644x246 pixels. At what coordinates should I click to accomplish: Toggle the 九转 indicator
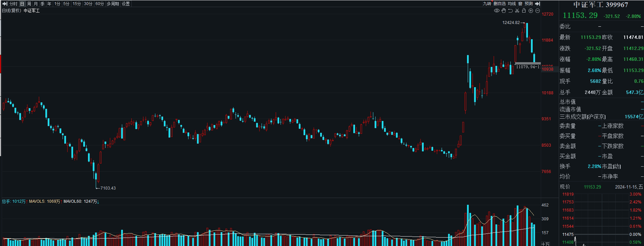click(x=487, y=4)
